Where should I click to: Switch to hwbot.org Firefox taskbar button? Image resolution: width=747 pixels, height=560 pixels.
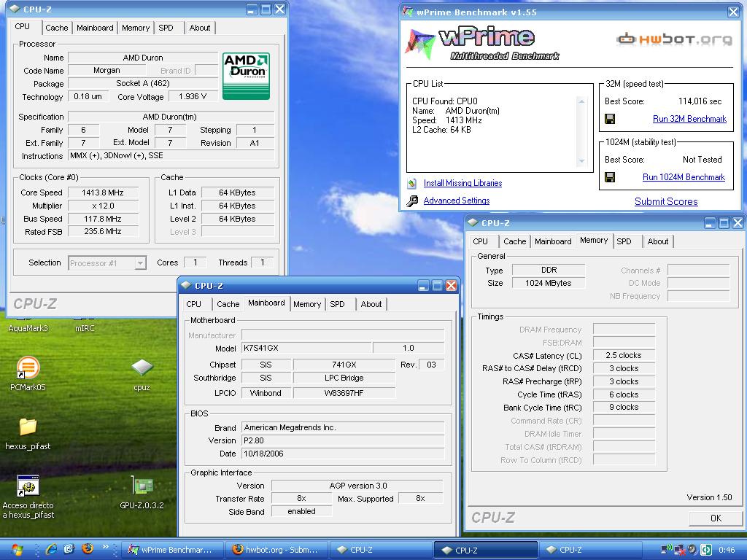(275, 550)
